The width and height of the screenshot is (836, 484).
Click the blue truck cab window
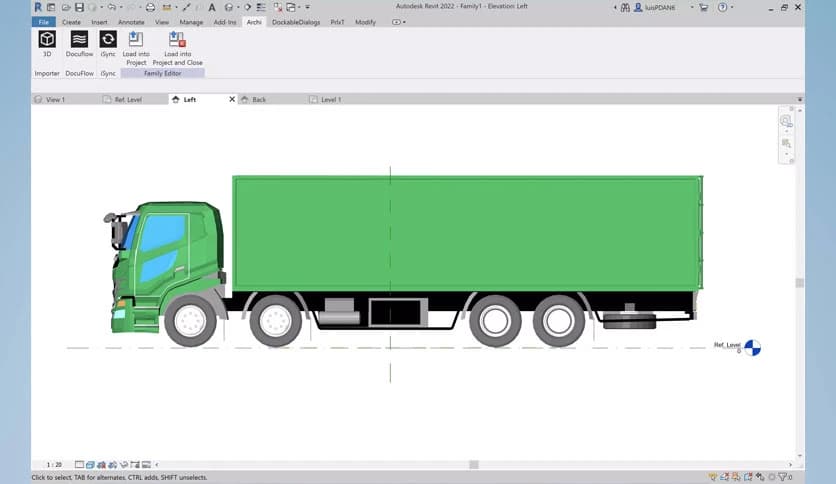point(163,233)
